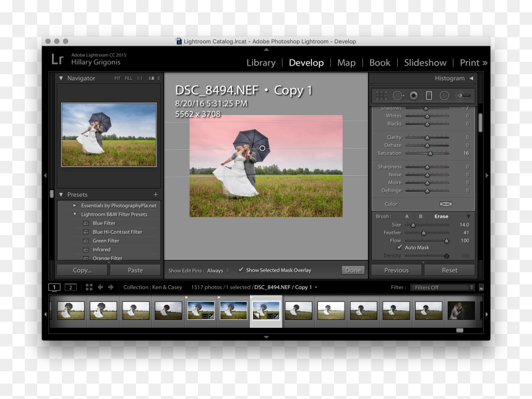The image size is (532, 399).
Task: Adjust the Saturation slider
Action: click(x=430, y=153)
